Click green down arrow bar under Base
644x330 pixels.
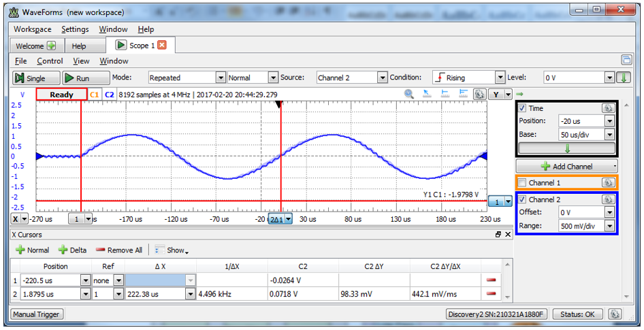tap(567, 148)
